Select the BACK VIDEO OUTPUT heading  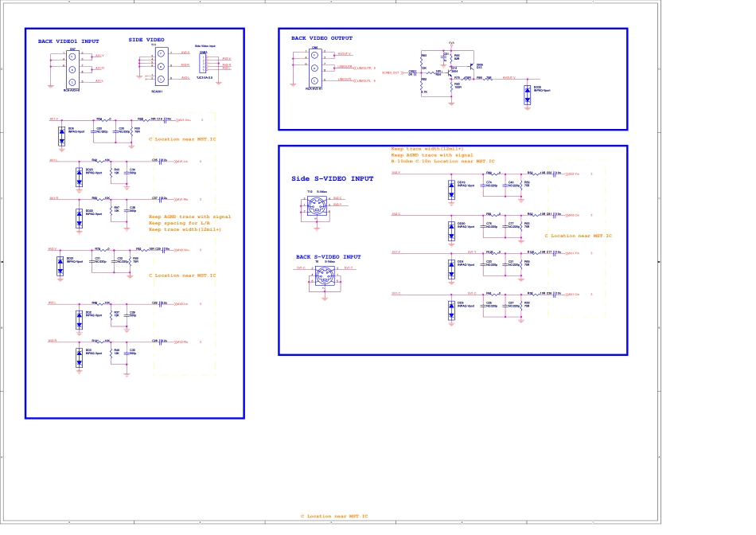(321, 38)
